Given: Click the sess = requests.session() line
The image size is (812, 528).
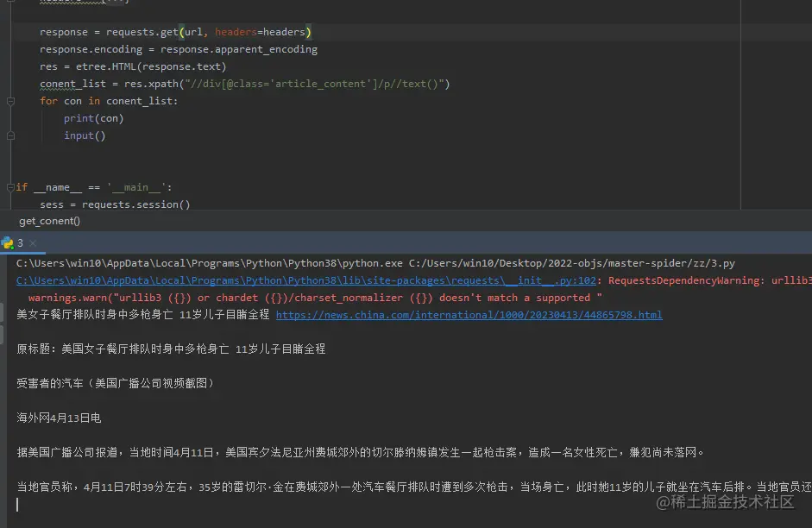Looking at the screenshot, I should pos(115,204).
